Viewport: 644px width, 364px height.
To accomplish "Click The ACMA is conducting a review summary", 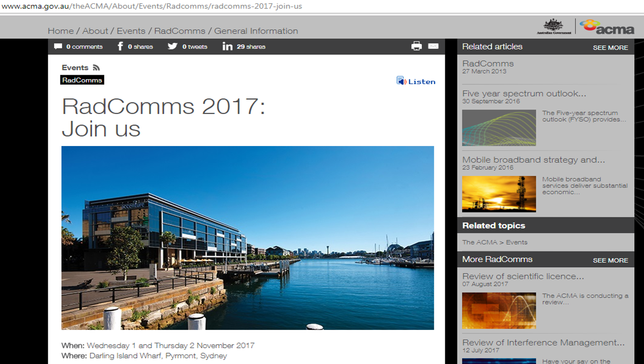I will tap(585, 299).
